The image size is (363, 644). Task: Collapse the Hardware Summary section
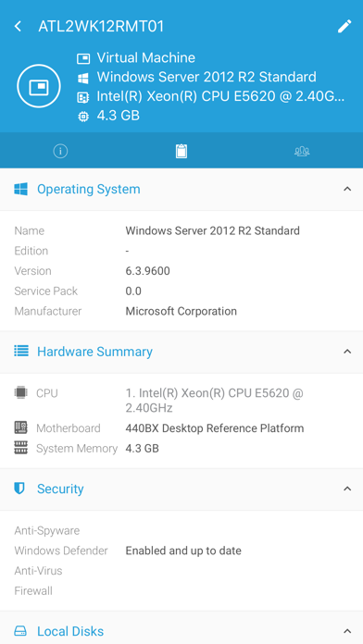347,352
